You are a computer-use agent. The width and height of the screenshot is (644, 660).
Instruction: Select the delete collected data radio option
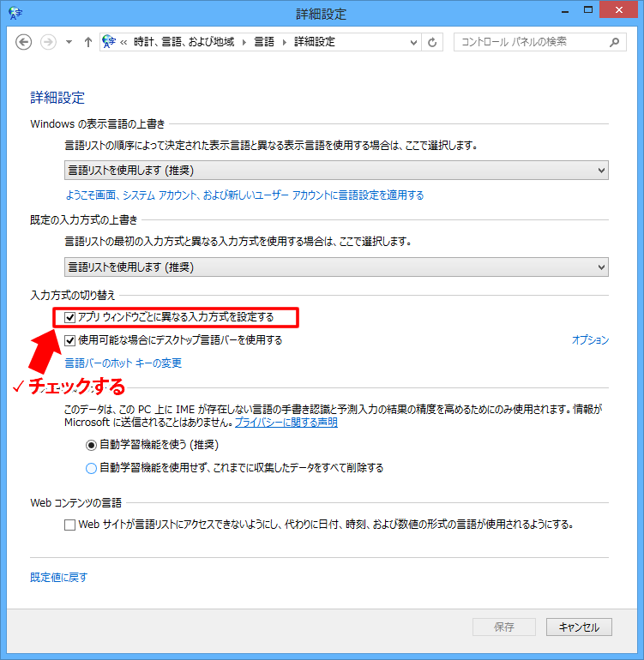(91, 468)
